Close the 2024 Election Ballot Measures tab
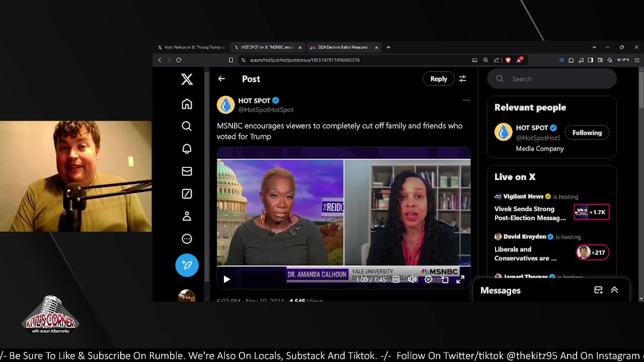Image resolution: width=644 pixels, height=362 pixels. pos(376,47)
